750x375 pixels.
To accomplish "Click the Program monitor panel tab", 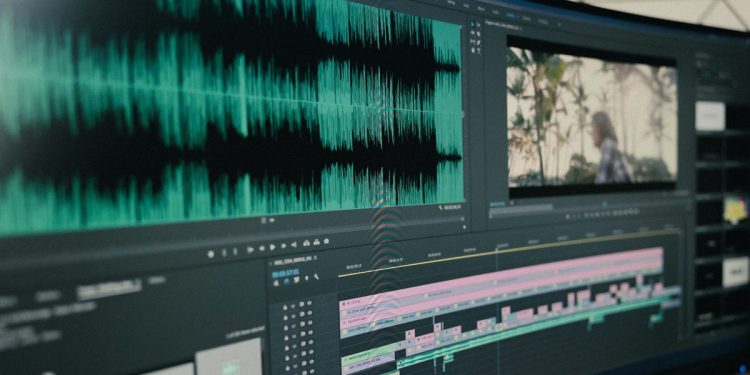I will coord(503,26).
